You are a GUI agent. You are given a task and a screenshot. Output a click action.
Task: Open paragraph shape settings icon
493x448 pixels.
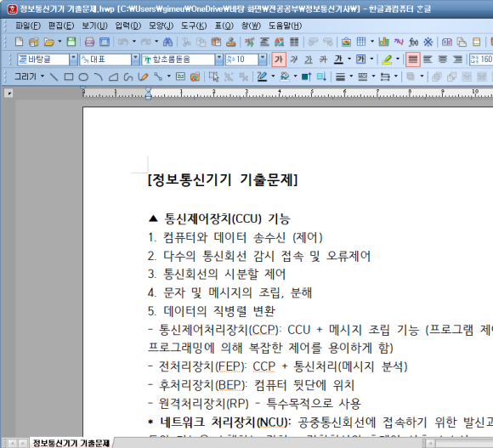(264, 42)
